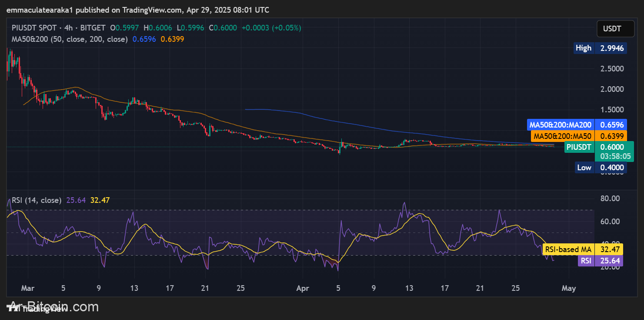Viewport: 644px width, 320px height.
Task: Click the low price L0.5996
Action: [191, 28]
